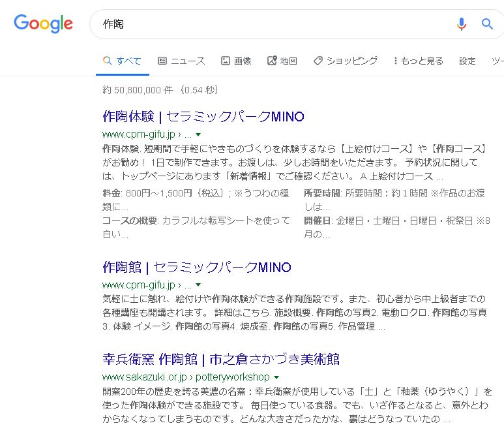This screenshot has height=434, width=504.
Task: Click the Google logo
Action: (44, 23)
